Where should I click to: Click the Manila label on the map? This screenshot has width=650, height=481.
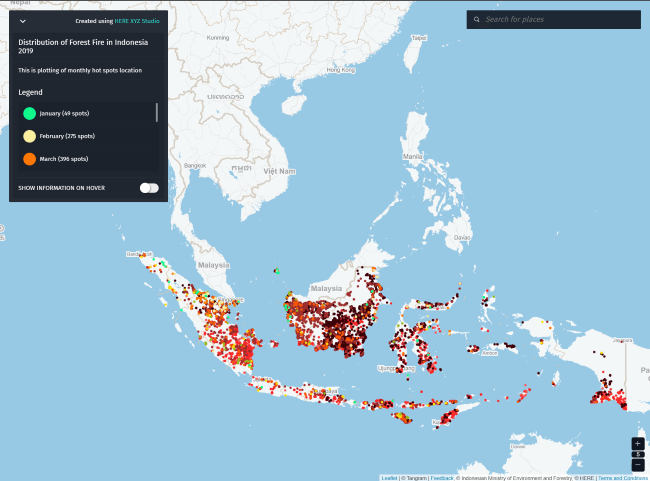pyautogui.click(x=412, y=156)
